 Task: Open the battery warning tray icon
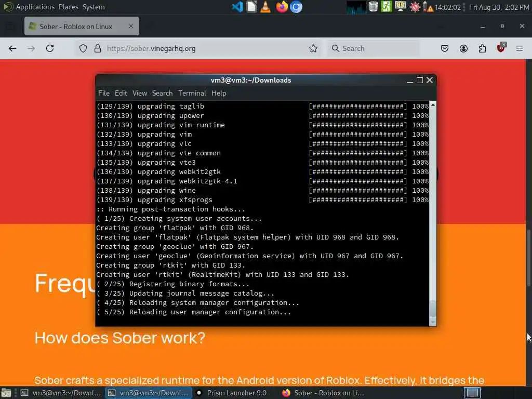(x=428, y=7)
